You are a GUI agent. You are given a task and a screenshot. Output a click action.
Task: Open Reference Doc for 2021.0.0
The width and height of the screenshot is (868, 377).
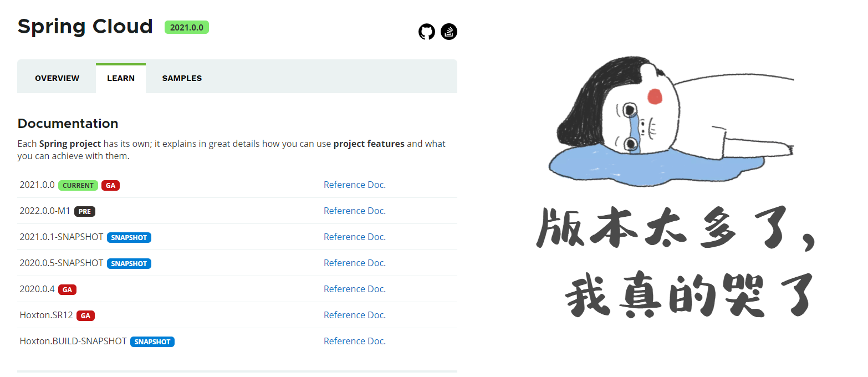(x=354, y=184)
